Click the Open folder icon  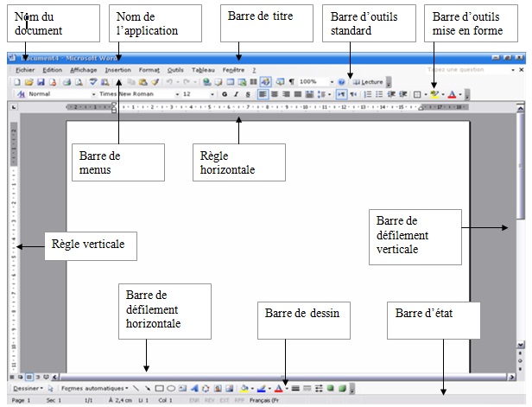coord(29,82)
